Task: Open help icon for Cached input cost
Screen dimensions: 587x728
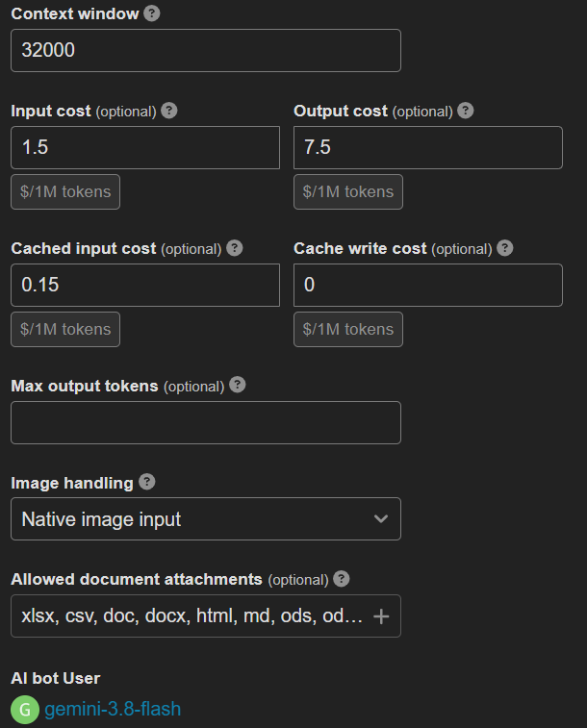Action: coord(235,248)
